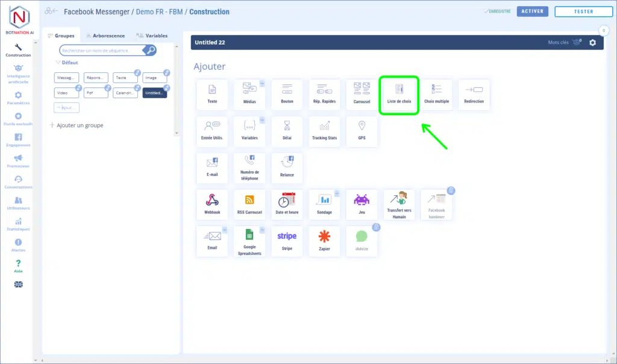Open the Untitled 22 settings gear
Viewport: 617px width, 364px height.
click(x=593, y=43)
